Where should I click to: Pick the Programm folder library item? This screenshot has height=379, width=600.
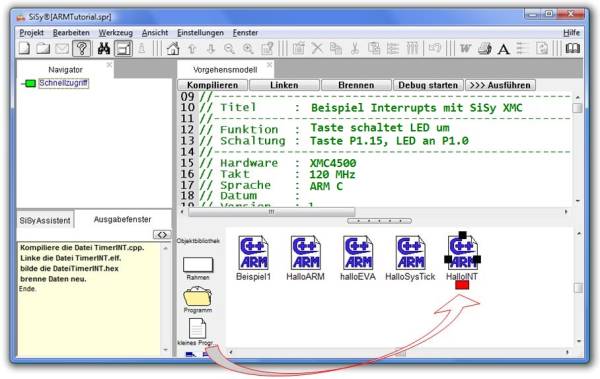point(197,300)
